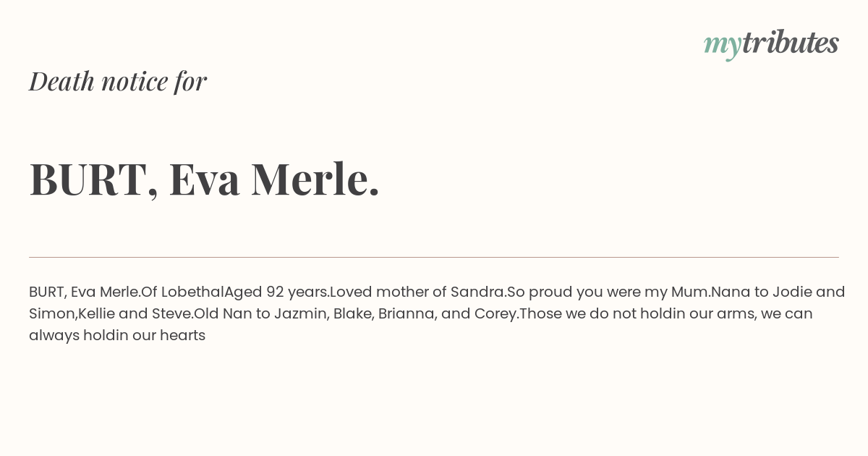Click "Aged 92 years" in the notice text
This screenshot has height=456, width=868.
coord(275,292)
